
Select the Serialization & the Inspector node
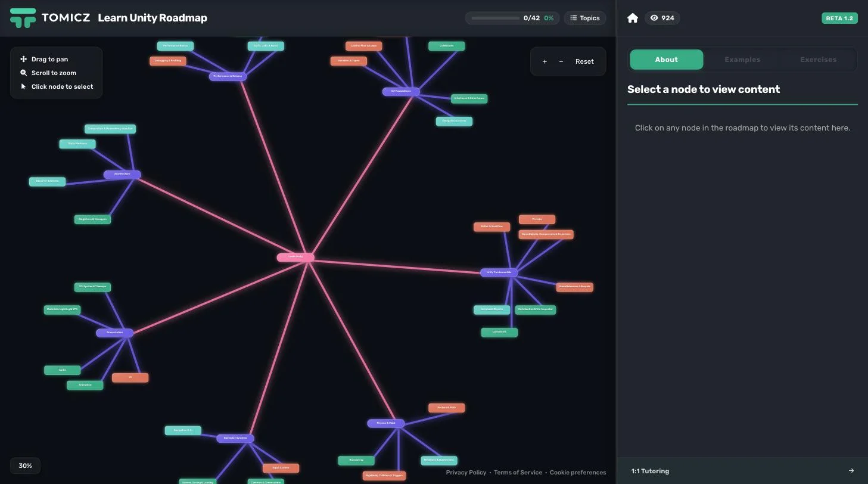click(x=535, y=309)
